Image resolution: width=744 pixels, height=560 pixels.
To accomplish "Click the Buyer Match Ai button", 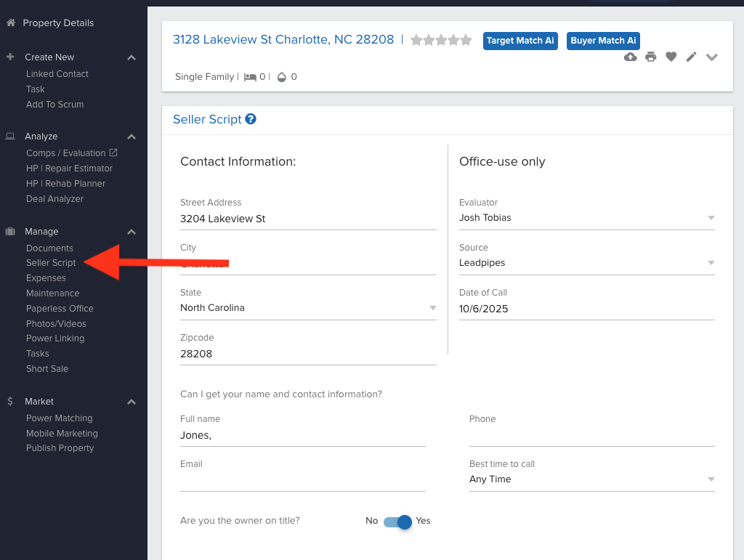I will [x=603, y=41].
